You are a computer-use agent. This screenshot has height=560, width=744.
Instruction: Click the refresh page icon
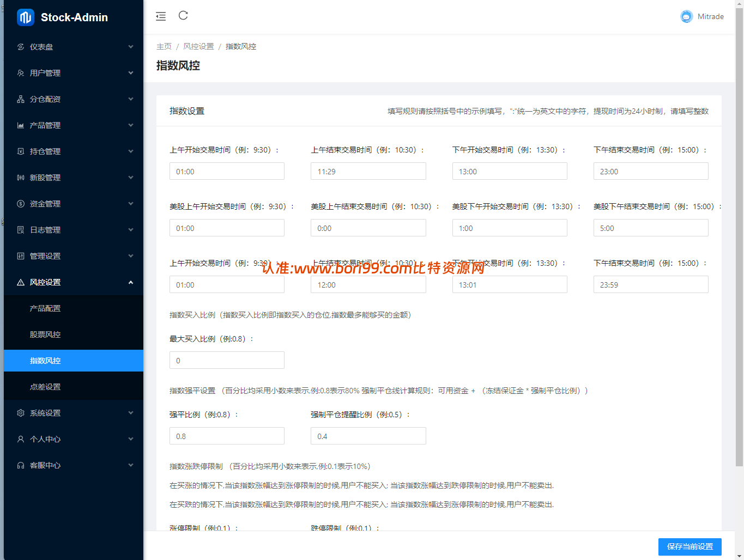pos(183,16)
